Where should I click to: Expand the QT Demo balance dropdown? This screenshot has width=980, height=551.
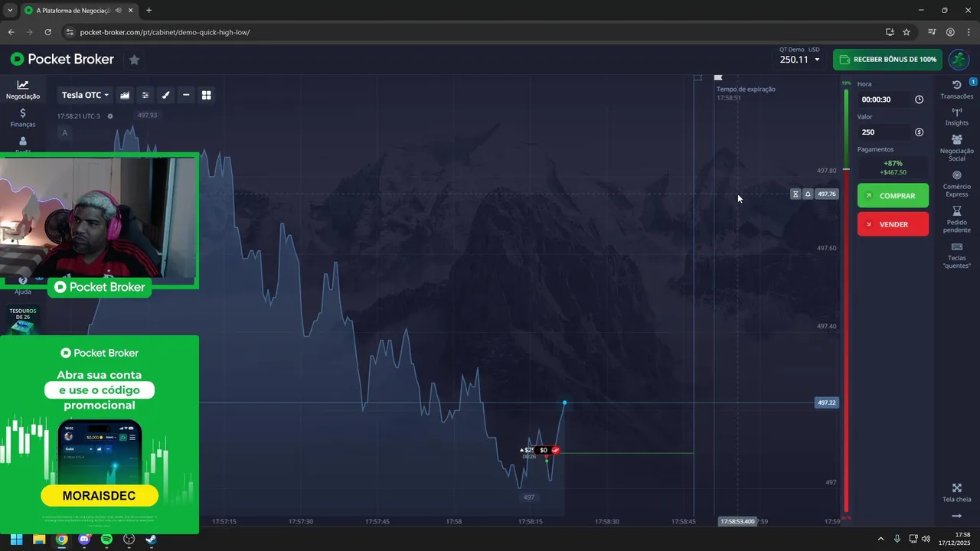coord(799,56)
